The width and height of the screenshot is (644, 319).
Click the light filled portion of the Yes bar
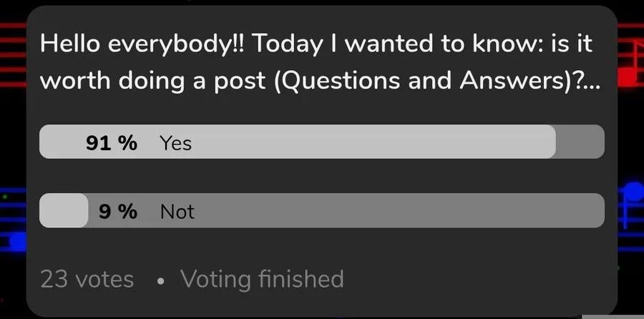(x=358, y=142)
